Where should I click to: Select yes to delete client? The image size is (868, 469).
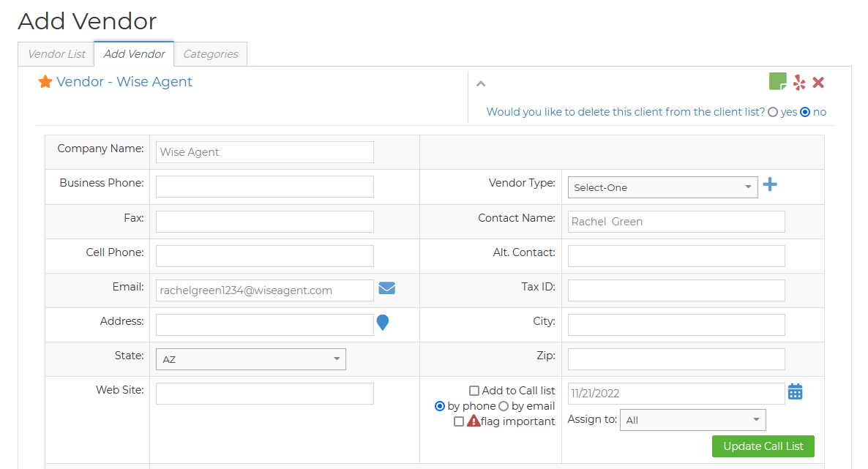coord(773,113)
